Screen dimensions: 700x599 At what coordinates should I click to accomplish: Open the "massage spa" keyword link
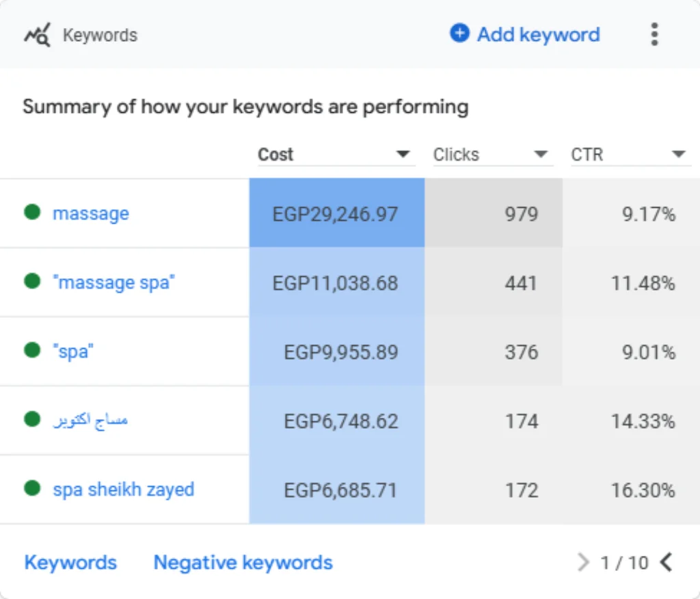[x=114, y=283]
